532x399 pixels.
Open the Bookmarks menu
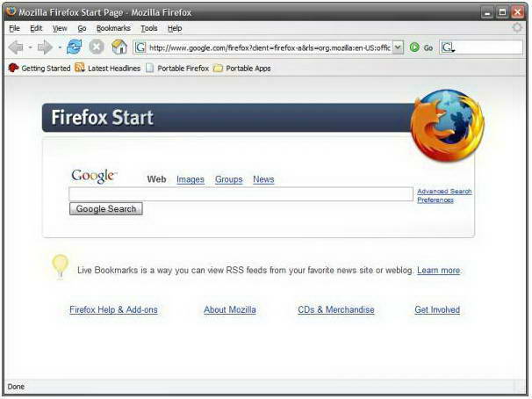point(113,28)
